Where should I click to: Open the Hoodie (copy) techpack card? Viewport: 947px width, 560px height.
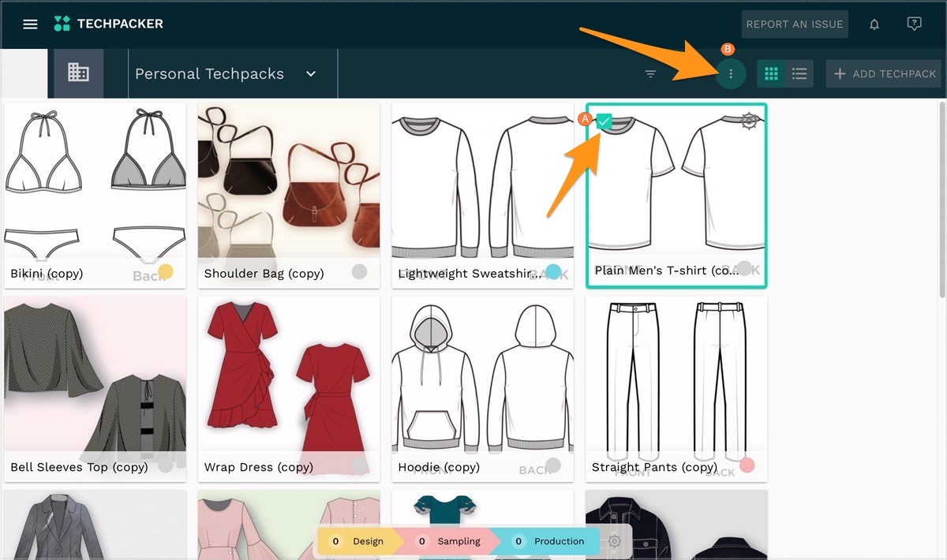coord(483,389)
